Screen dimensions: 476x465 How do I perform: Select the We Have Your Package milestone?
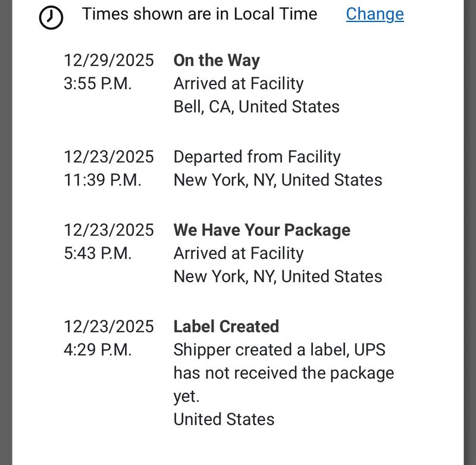pos(262,230)
